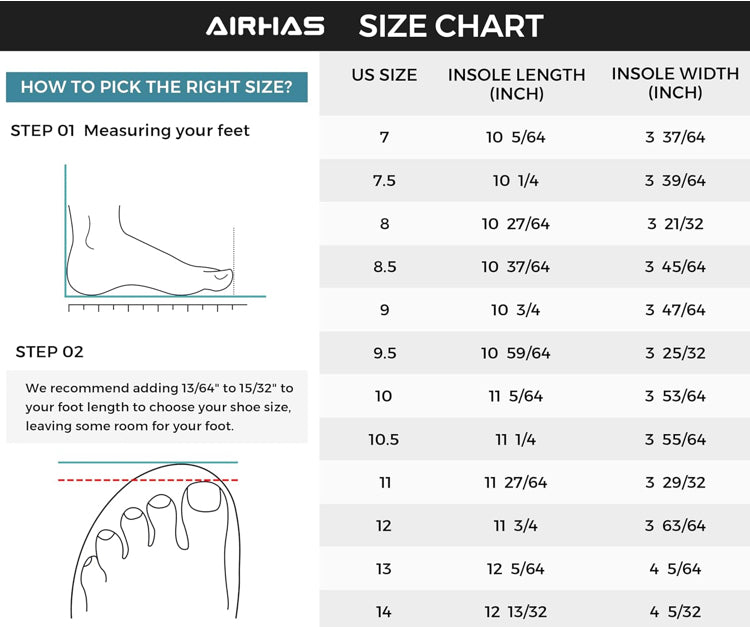The image size is (750, 627).
Task: Click insole length 10 1/4 for size 7.5
Action: pos(516,180)
